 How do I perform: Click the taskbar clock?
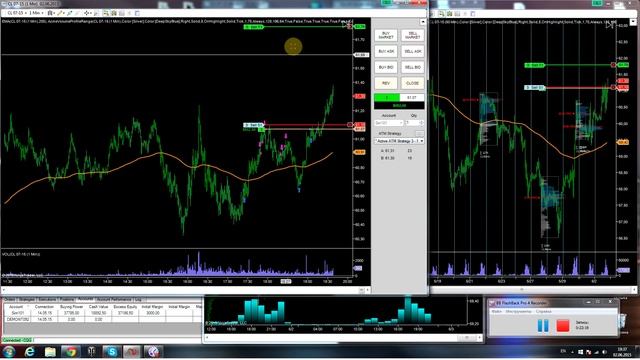623,351
